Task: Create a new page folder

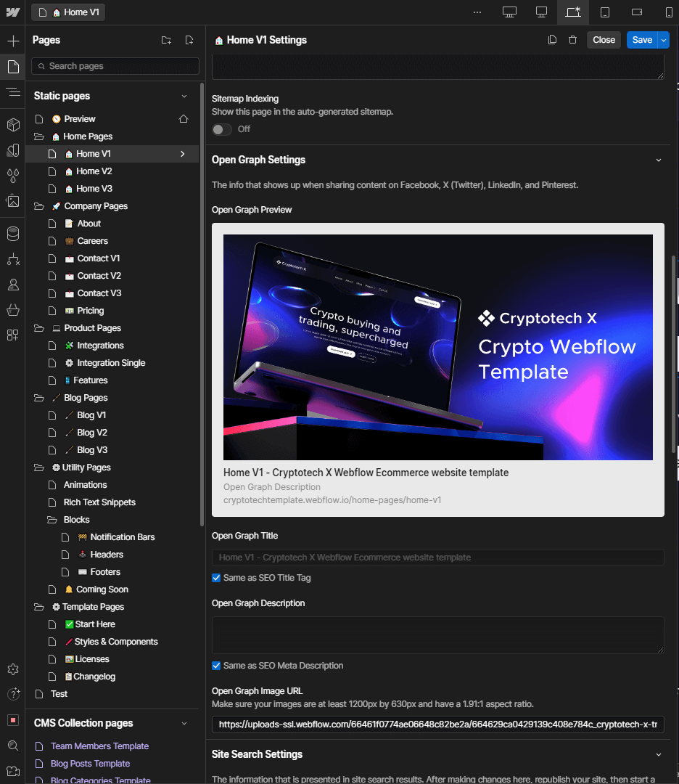Action: coord(166,40)
